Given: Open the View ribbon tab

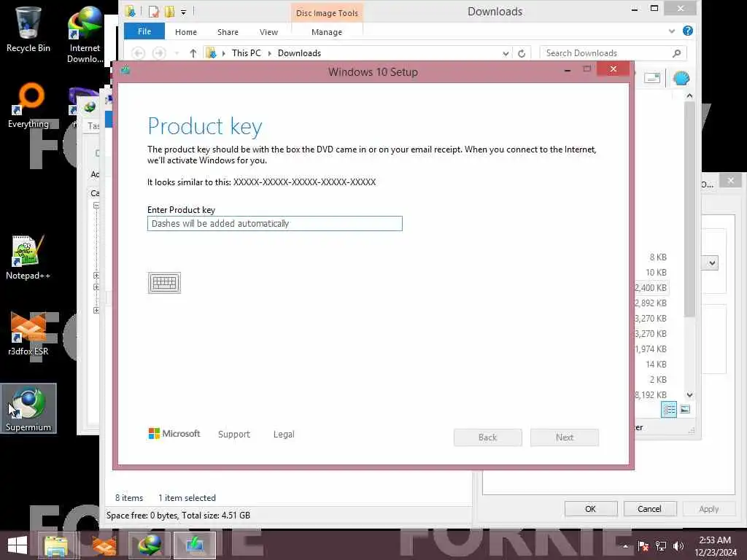Looking at the screenshot, I should pyautogui.click(x=268, y=32).
